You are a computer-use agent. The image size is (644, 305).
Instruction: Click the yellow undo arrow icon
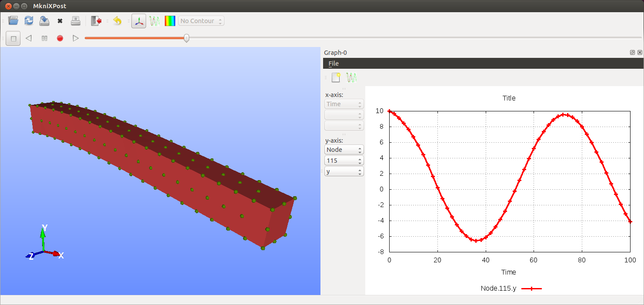tap(117, 21)
